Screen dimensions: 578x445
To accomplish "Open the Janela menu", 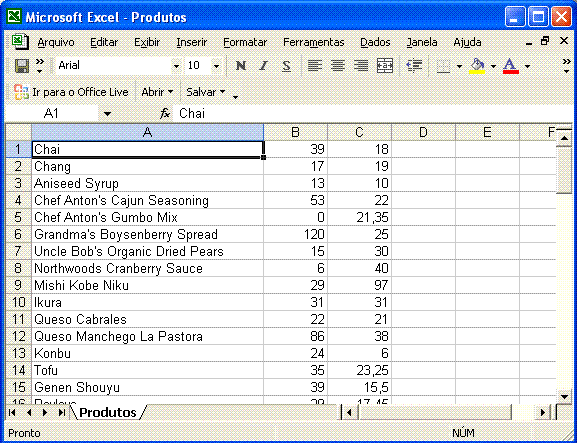I will pos(422,42).
